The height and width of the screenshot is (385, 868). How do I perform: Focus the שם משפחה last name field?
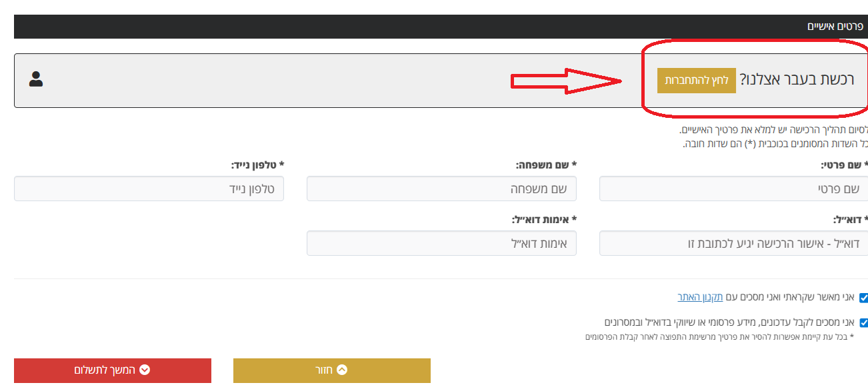441,189
